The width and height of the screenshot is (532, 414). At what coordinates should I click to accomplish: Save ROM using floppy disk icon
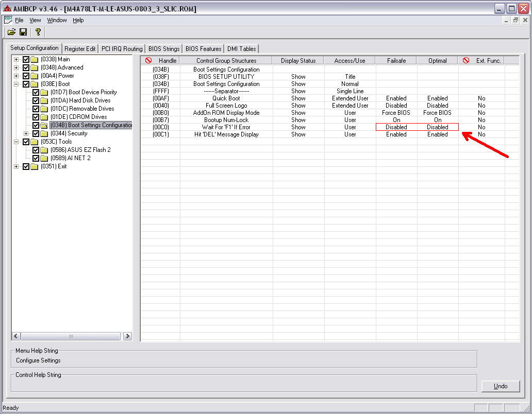click(23, 32)
